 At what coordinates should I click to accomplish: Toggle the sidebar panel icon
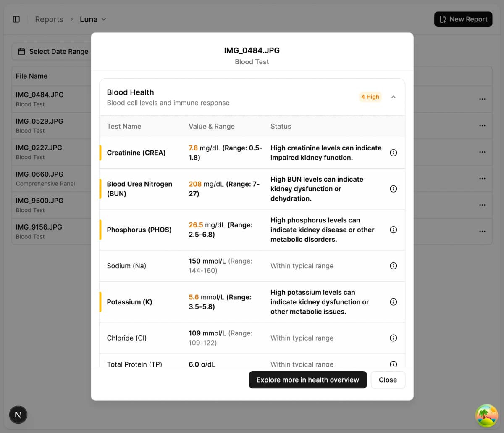(x=16, y=19)
